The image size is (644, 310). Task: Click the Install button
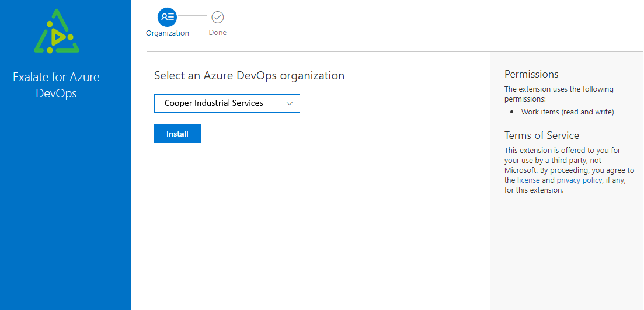coord(177,134)
